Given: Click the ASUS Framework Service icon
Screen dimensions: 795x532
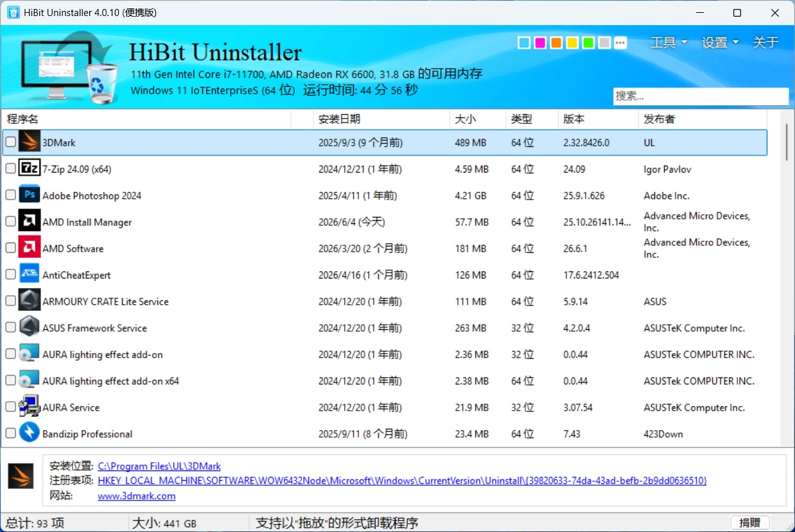Looking at the screenshot, I should 30,327.
